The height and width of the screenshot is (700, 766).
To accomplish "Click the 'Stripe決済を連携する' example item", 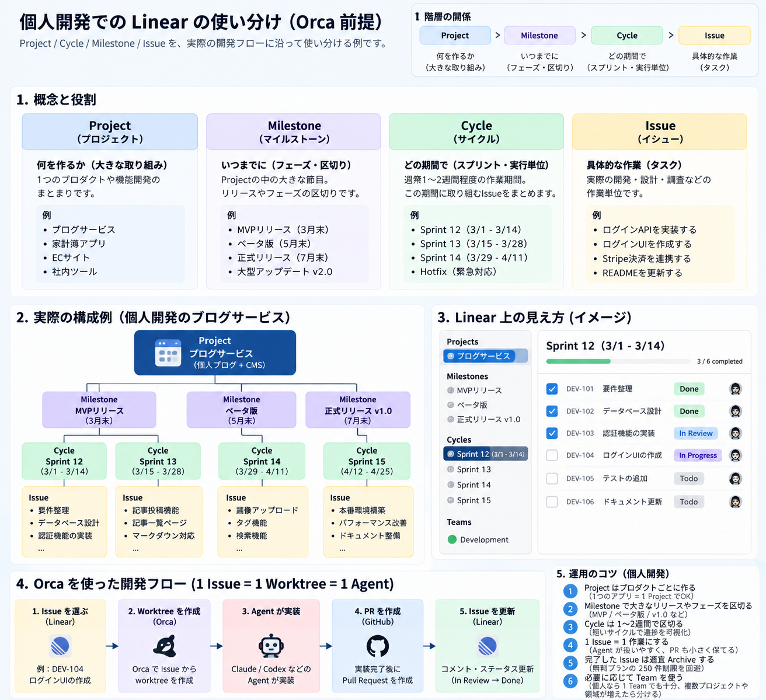I will coord(646,259).
